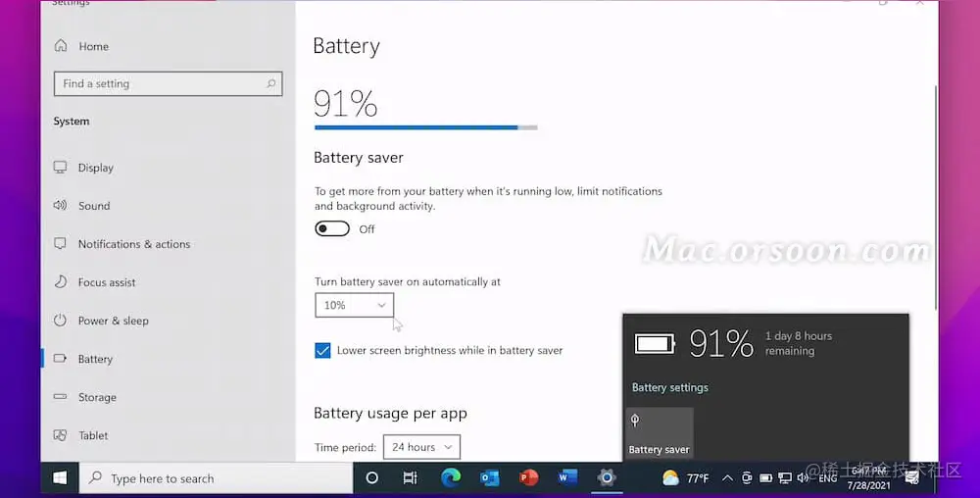980x498 pixels.
Task: Show hidden system tray icons chevron
Action: coord(727,478)
